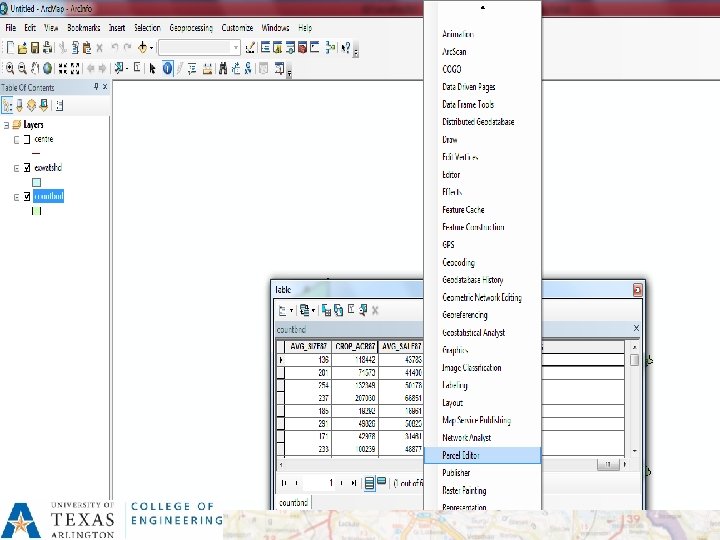Expand the centre layer node
Image resolution: width=720 pixels, height=540 pixels.
click(17, 140)
